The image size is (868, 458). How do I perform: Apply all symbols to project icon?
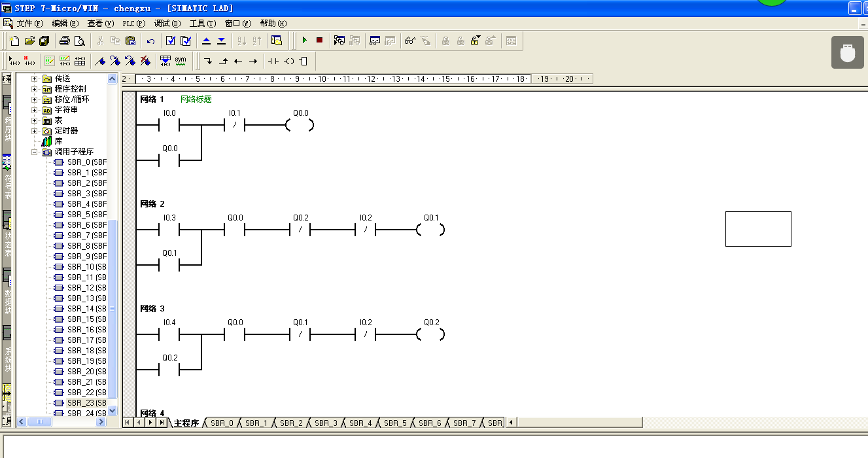(x=165, y=61)
